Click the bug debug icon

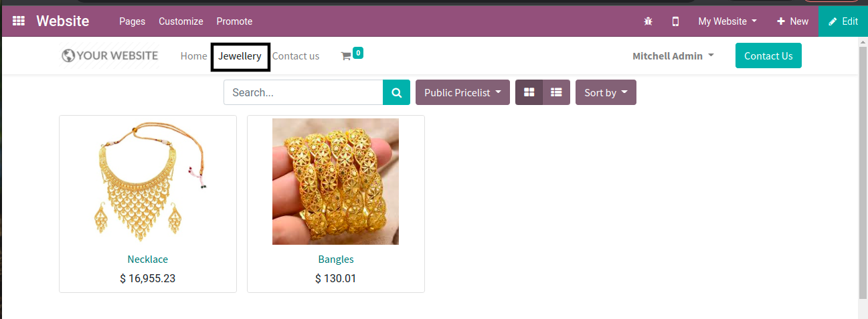coord(648,21)
